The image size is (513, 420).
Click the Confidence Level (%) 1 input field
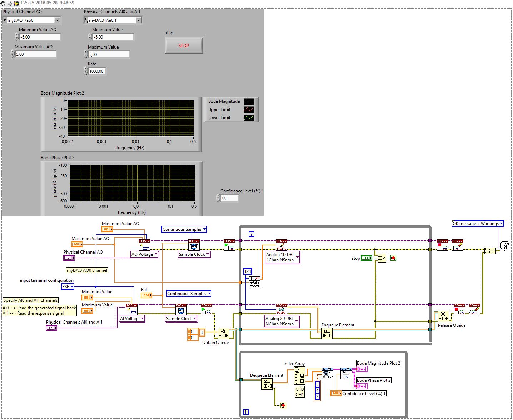[230, 198]
